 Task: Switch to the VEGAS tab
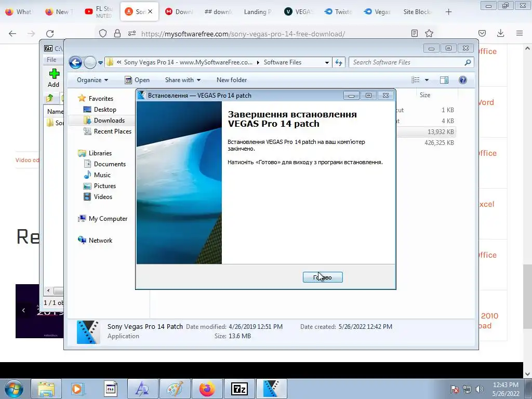[298, 11]
